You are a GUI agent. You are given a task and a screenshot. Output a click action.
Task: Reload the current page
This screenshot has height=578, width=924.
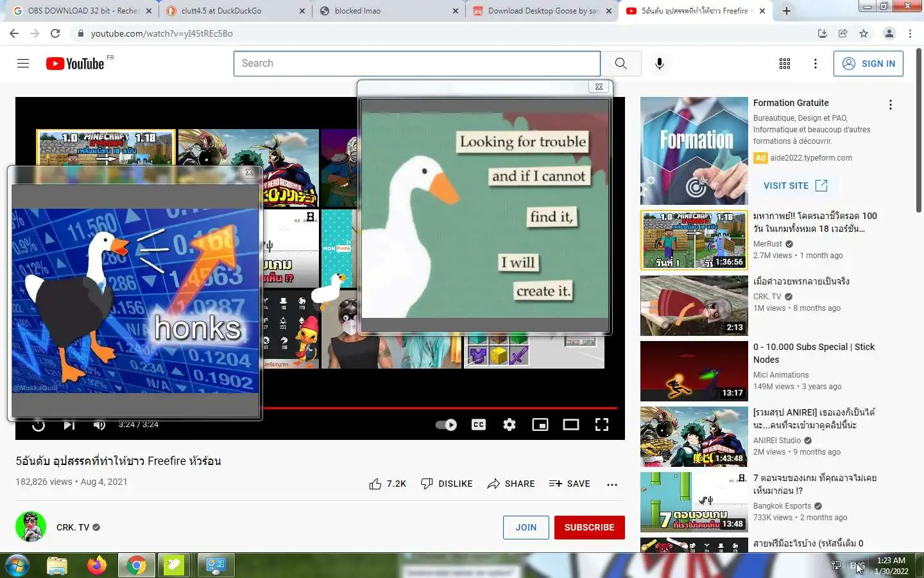click(55, 33)
